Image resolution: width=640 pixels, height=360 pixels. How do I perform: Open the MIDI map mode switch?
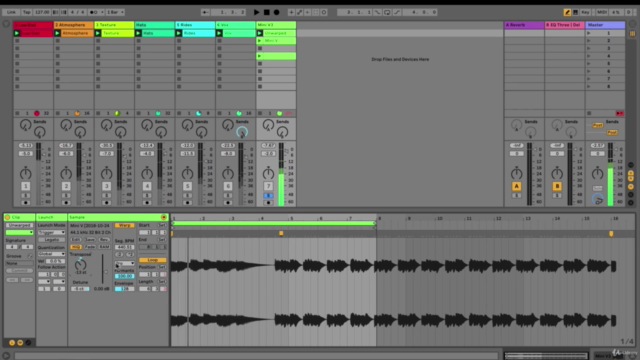[602, 12]
